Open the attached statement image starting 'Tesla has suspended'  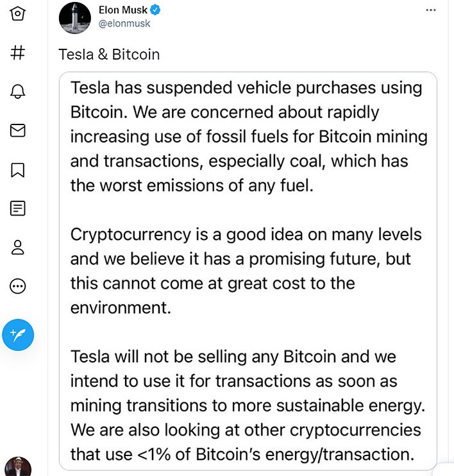point(248,271)
